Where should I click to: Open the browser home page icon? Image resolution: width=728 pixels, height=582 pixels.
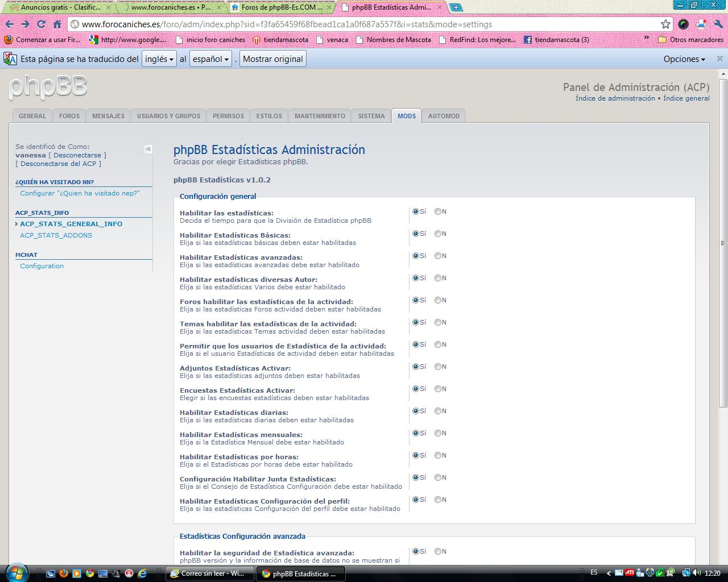click(x=57, y=24)
